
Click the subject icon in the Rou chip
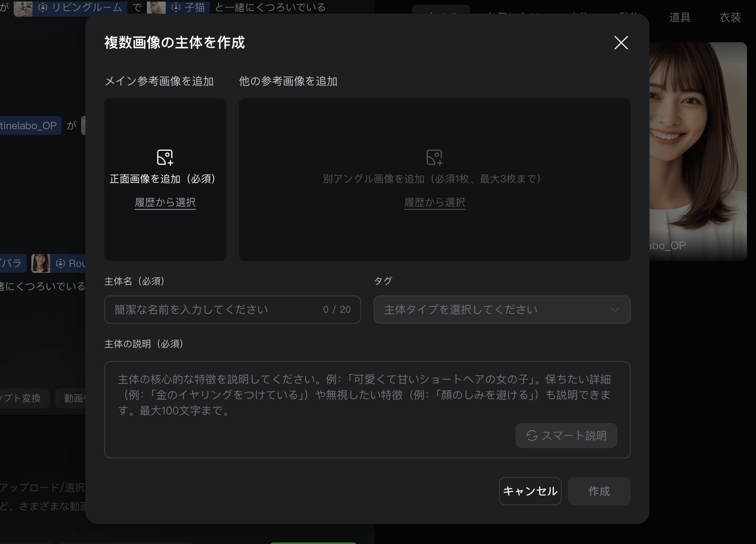(x=60, y=263)
